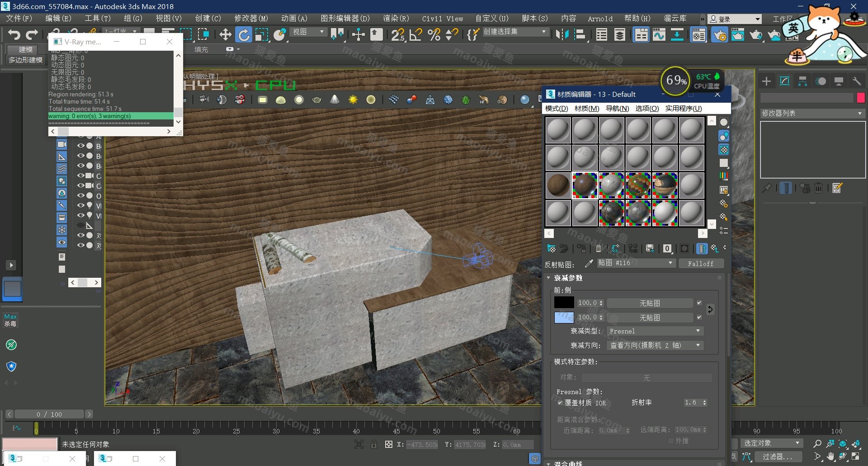This screenshot has width=868, height=466.
Task: Open the Render Setup teapot icon
Action: click(x=720, y=35)
